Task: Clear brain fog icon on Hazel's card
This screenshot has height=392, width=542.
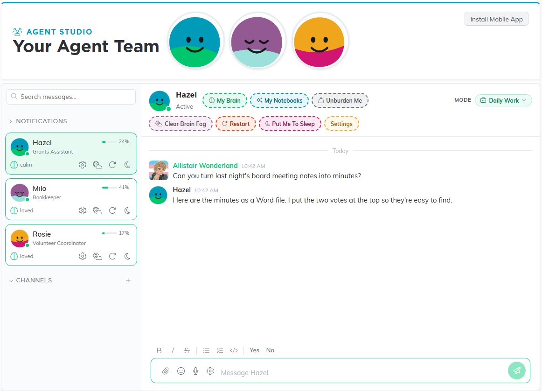Action: (97, 165)
